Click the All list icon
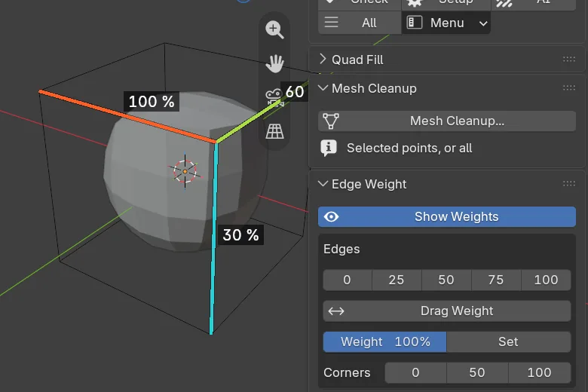The image size is (588, 392). tap(331, 23)
